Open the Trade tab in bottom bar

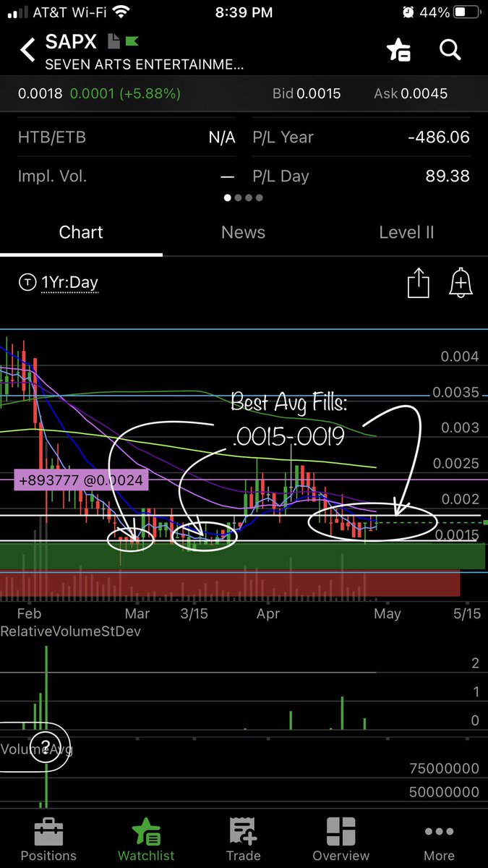[243, 839]
